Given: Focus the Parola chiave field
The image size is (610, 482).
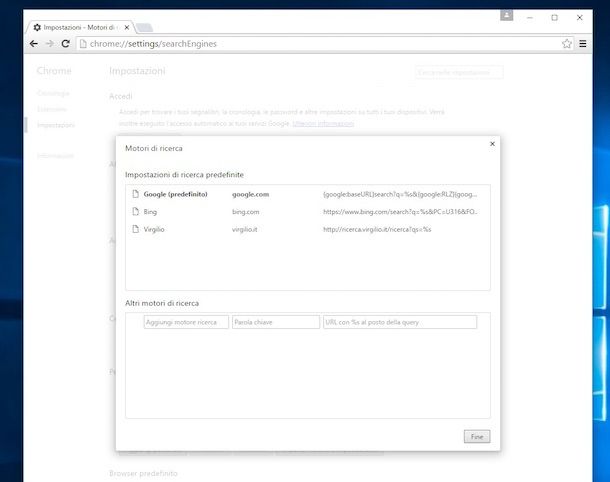Looking at the screenshot, I should [276, 322].
